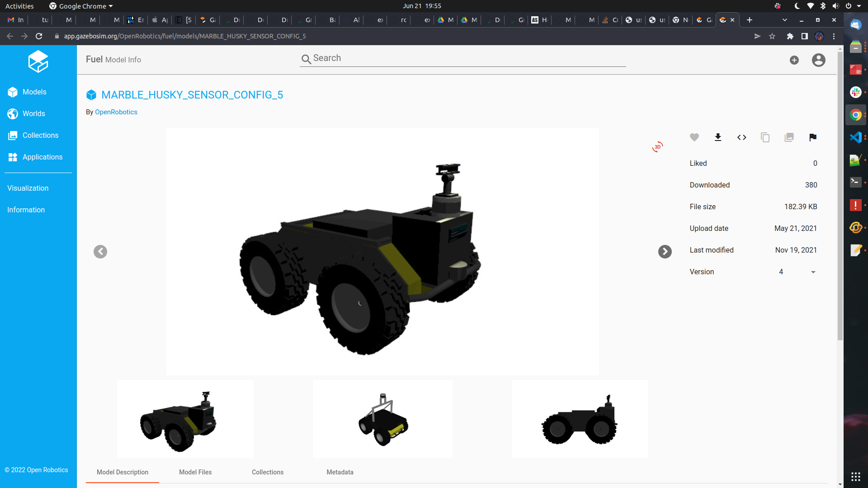This screenshot has height=488, width=868.
Task: Open the Applications section in the sidebar
Action: pyautogui.click(x=42, y=157)
